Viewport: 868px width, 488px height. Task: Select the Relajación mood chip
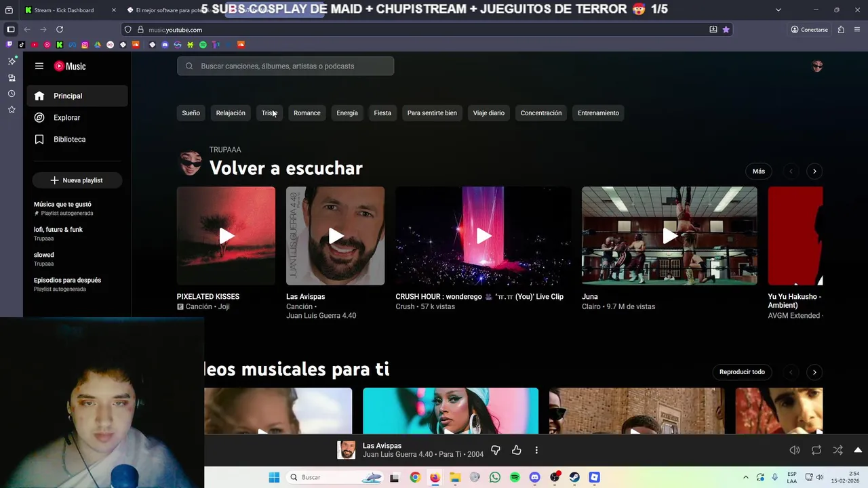coord(231,113)
